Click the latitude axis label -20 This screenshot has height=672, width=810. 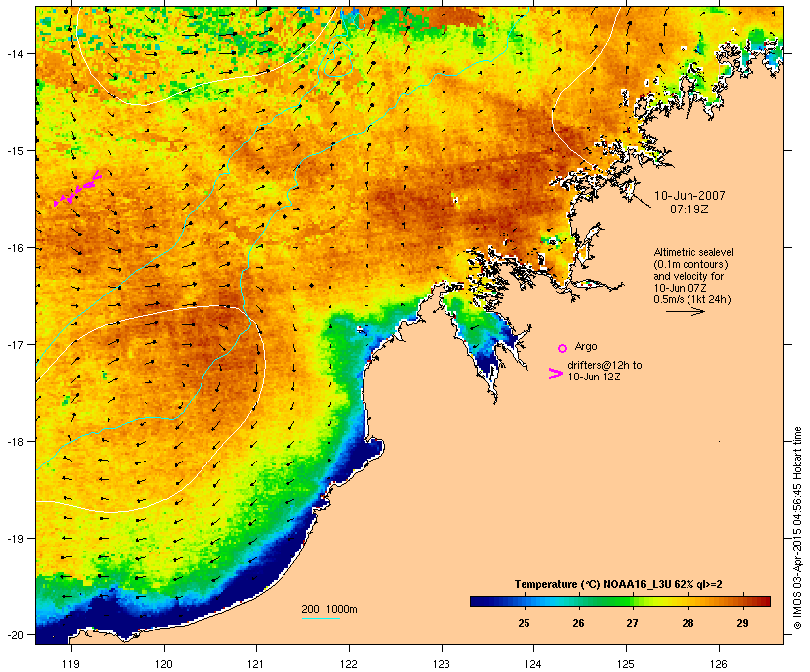point(14,634)
